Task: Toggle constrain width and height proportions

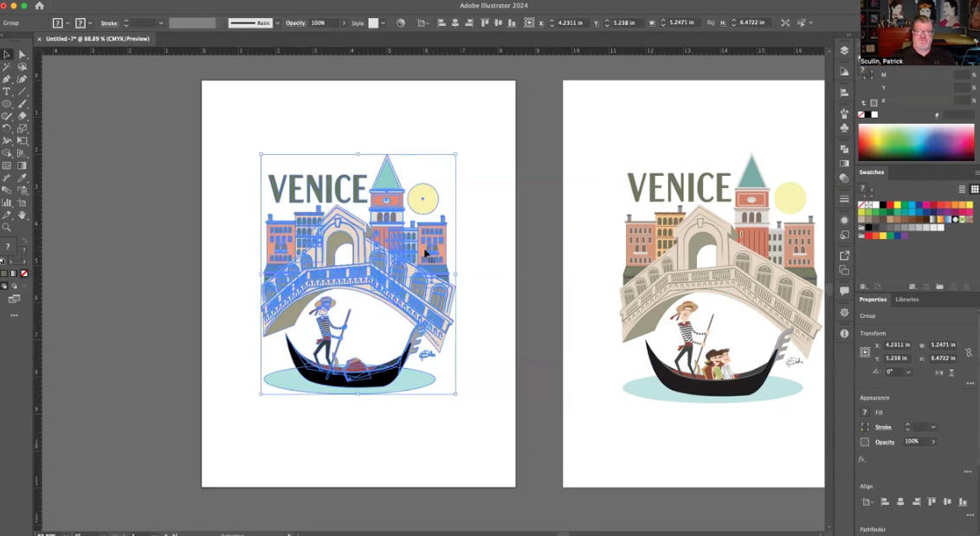Action: coord(968,352)
